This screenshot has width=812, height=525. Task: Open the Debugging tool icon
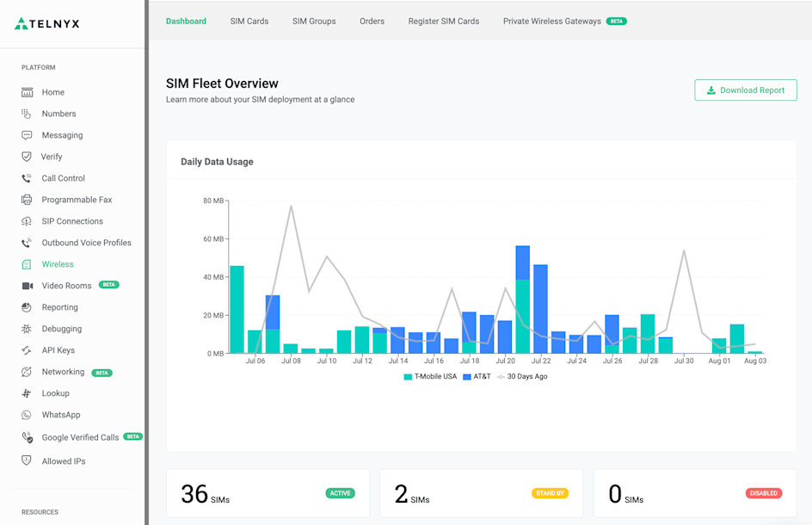point(28,328)
